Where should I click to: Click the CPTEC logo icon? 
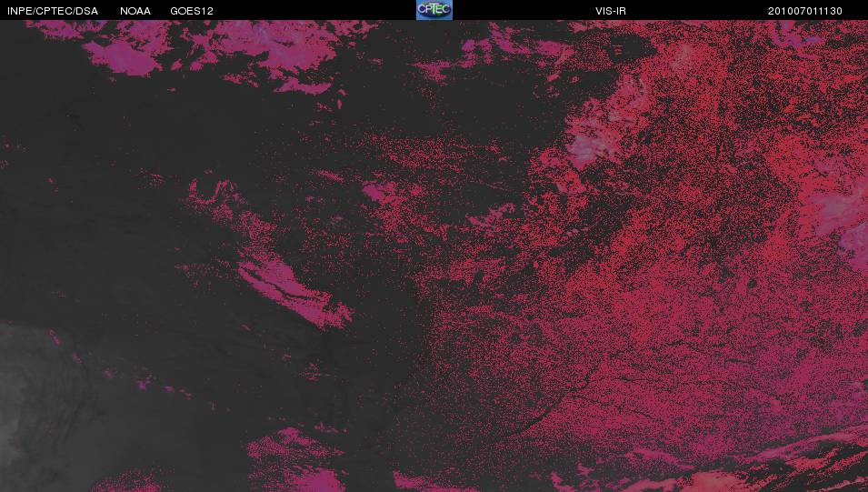point(434,10)
